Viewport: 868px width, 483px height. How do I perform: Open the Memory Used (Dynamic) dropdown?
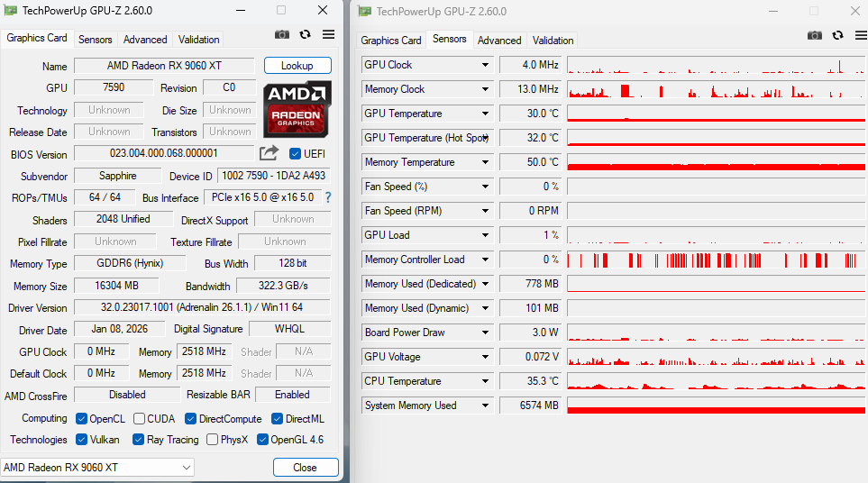tap(485, 308)
